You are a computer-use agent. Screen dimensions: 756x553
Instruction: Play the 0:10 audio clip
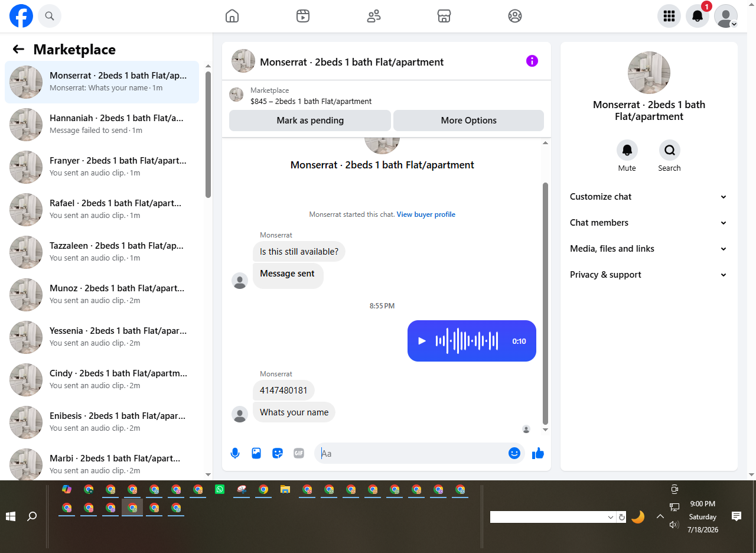tap(422, 341)
